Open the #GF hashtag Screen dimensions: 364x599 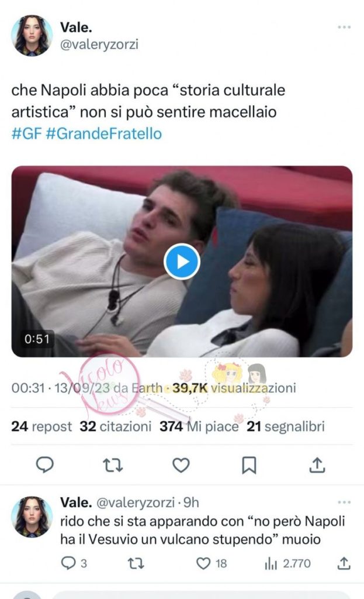[26, 134]
